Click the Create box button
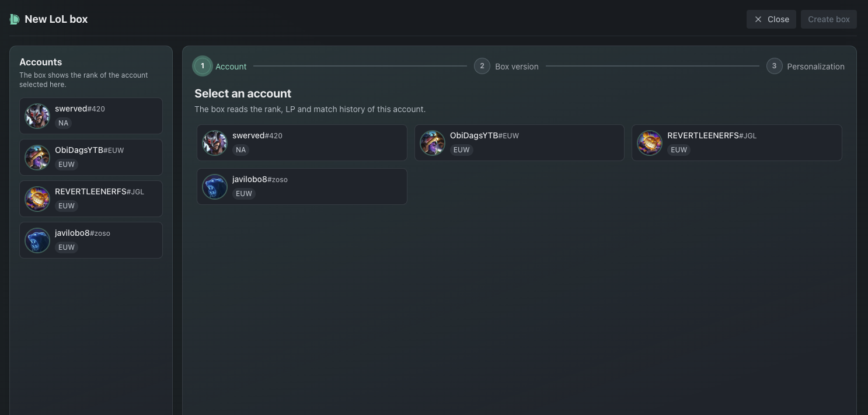Screen dimensions: 868x415 pos(829,19)
